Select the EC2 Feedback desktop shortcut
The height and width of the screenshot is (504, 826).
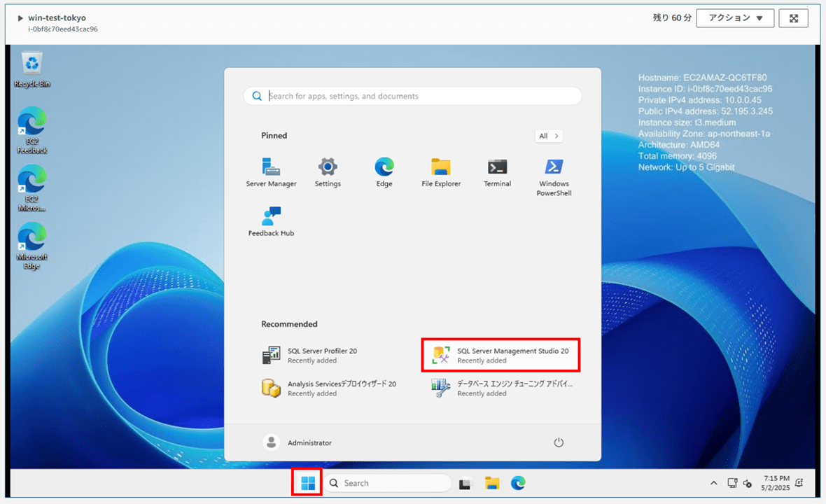tap(32, 131)
